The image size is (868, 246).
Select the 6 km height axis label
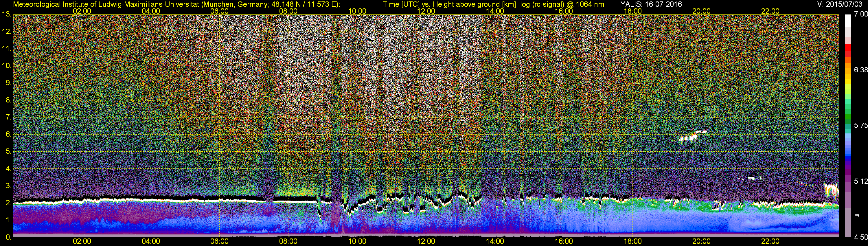tap(8, 135)
